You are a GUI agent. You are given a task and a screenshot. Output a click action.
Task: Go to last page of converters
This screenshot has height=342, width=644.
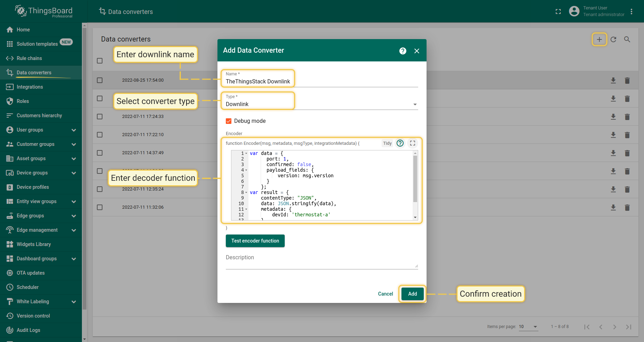point(629,327)
